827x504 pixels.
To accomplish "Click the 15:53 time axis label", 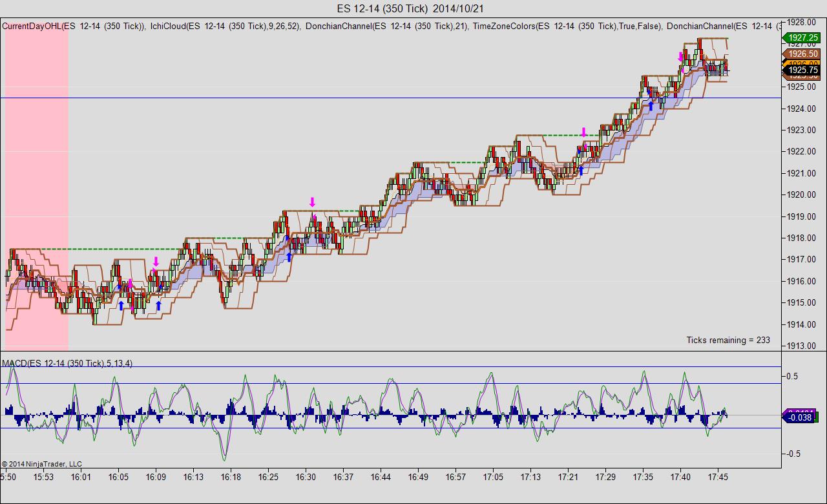I will (x=43, y=477).
